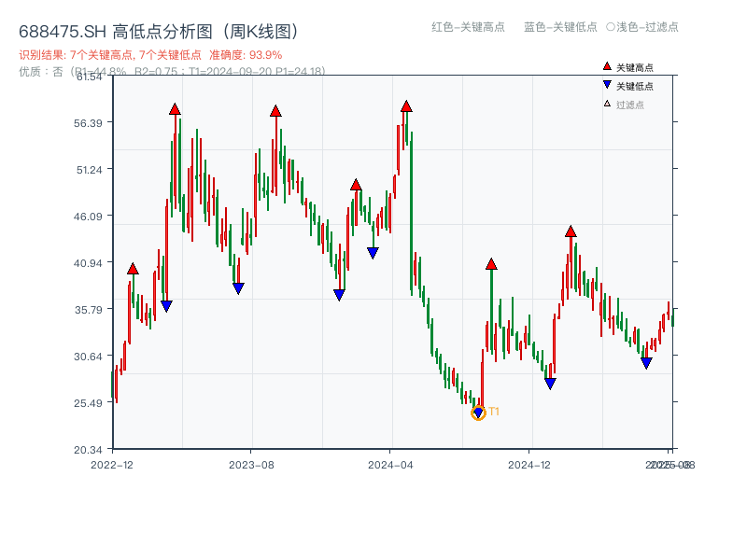Click the 2024-04 label on the x-axis
This screenshot has height=560, width=747.
(392, 462)
